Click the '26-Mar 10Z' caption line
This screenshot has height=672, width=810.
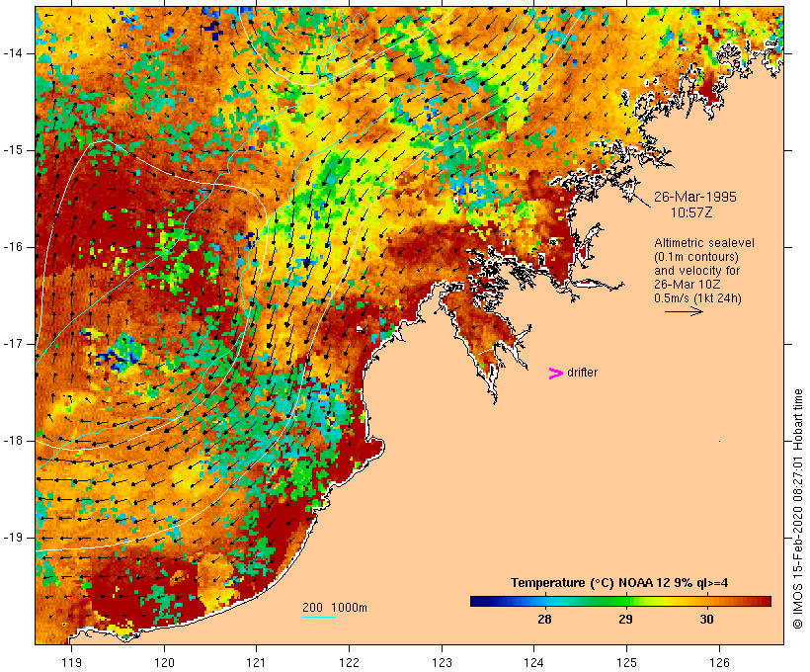tap(688, 285)
